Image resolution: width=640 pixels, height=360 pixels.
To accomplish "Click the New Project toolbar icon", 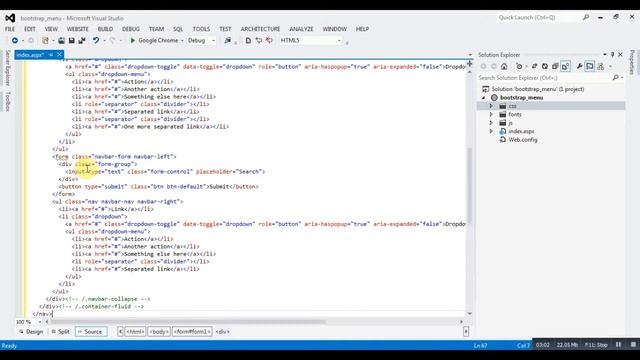I will click(45, 40).
